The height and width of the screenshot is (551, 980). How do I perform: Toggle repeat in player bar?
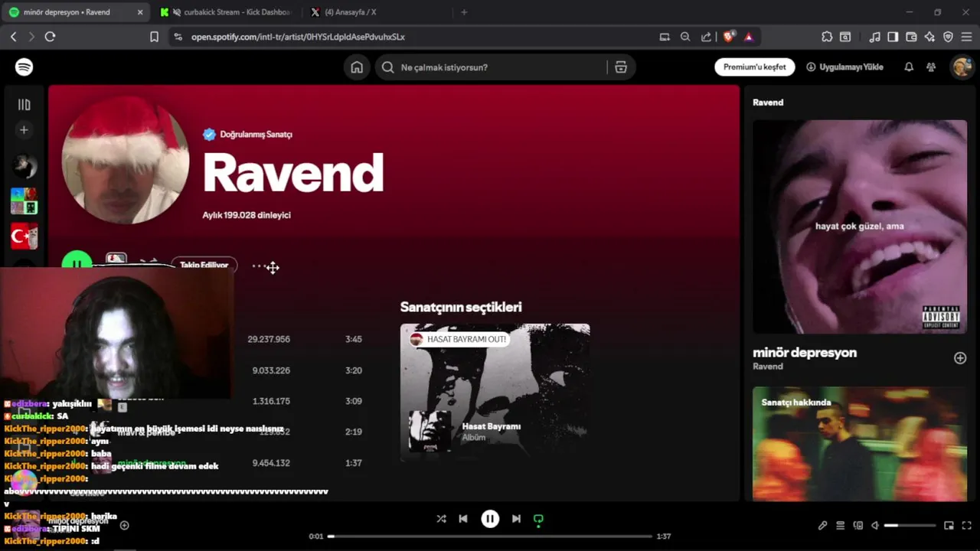click(538, 519)
